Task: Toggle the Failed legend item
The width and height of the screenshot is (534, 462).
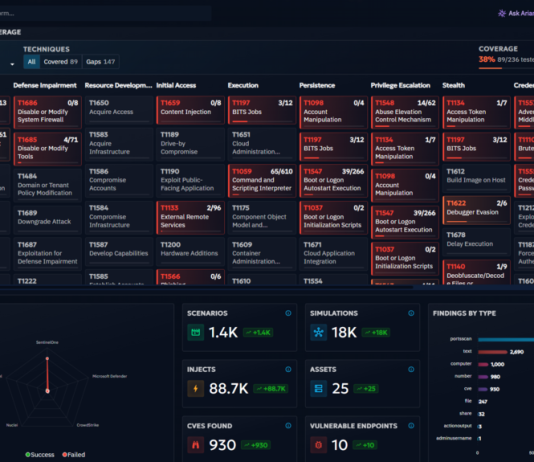Action: [74, 455]
